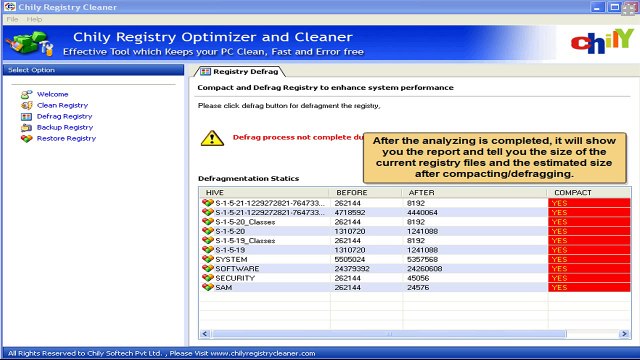Click the HIVE column header
640x360 pixels.
point(264,193)
